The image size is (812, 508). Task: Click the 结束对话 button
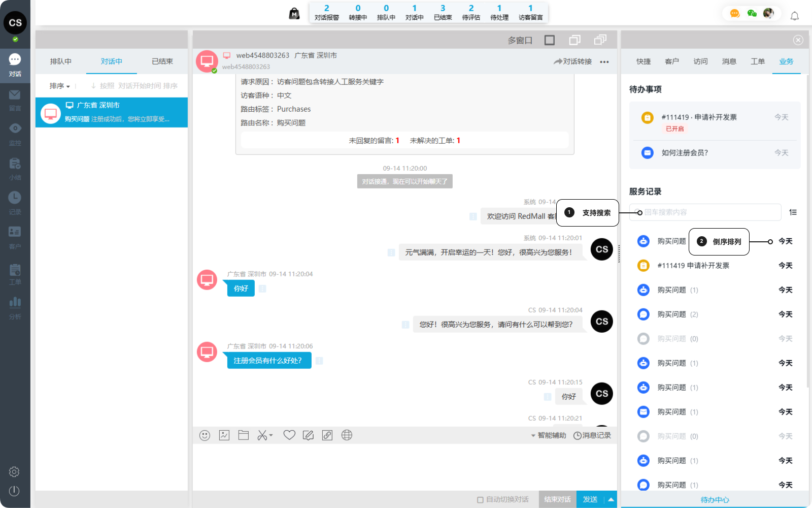click(x=557, y=500)
